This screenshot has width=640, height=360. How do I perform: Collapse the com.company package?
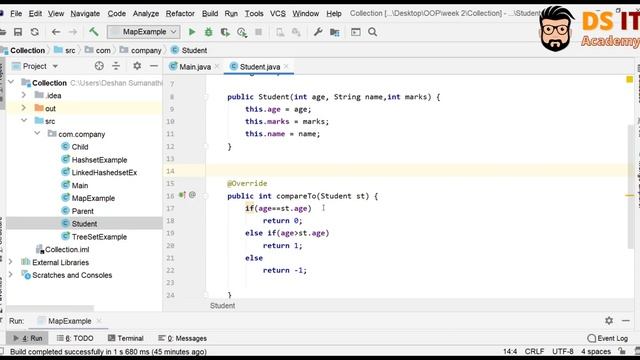point(38,133)
